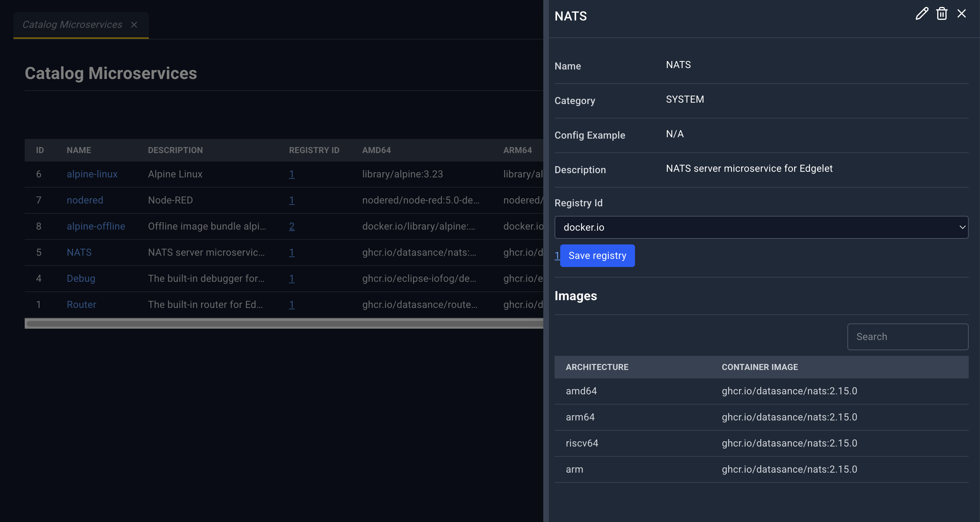980x522 pixels.
Task: Click registry ID 2 link for alpine-offline
Action: click(x=291, y=226)
